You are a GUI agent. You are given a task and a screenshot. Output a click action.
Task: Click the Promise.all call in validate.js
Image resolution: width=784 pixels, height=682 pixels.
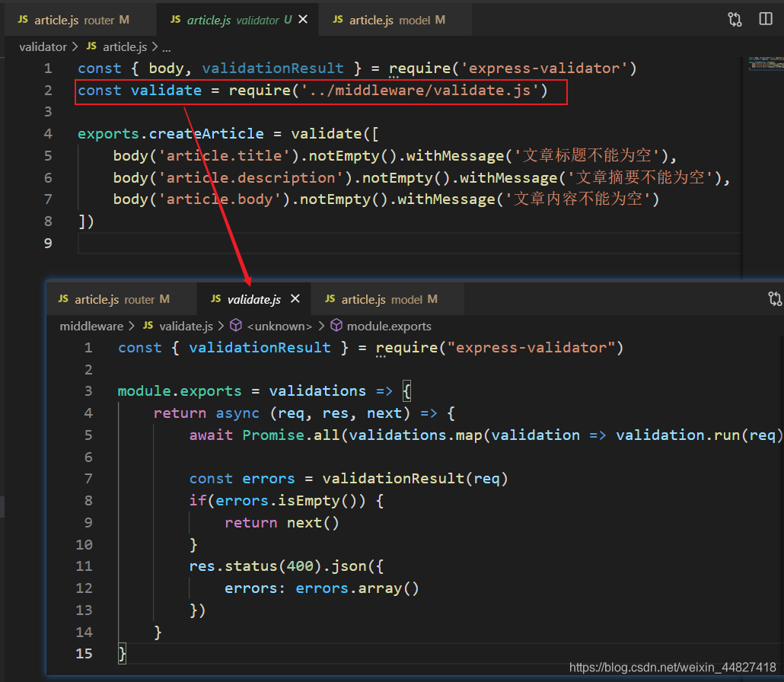(x=292, y=435)
